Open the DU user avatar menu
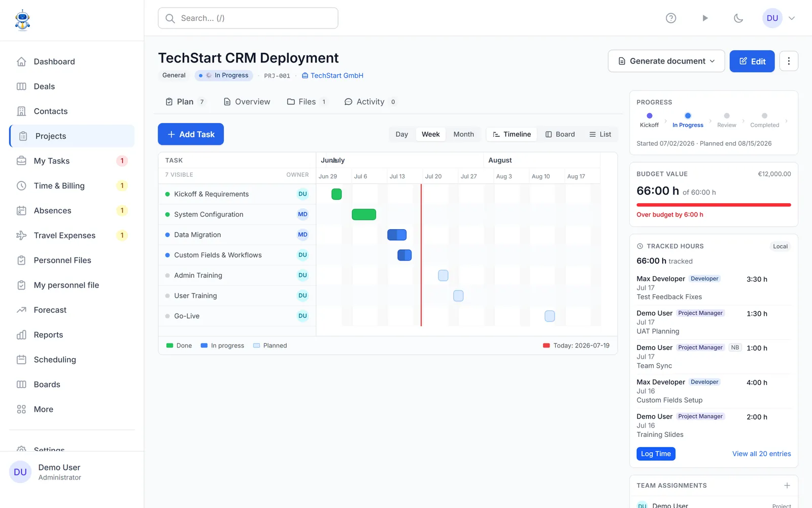The image size is (812, 508). (x=772, y=18)
